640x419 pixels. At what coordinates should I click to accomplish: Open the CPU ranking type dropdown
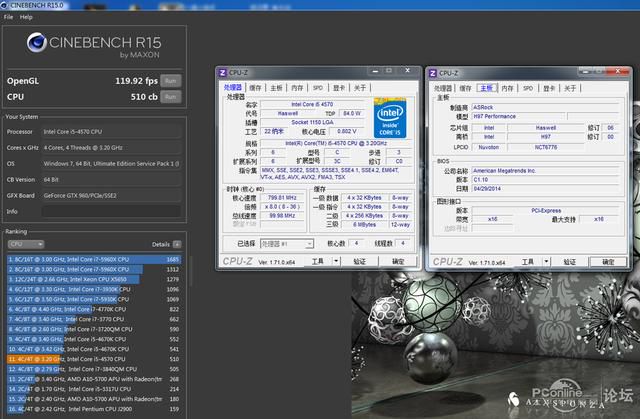pos(26,244)
